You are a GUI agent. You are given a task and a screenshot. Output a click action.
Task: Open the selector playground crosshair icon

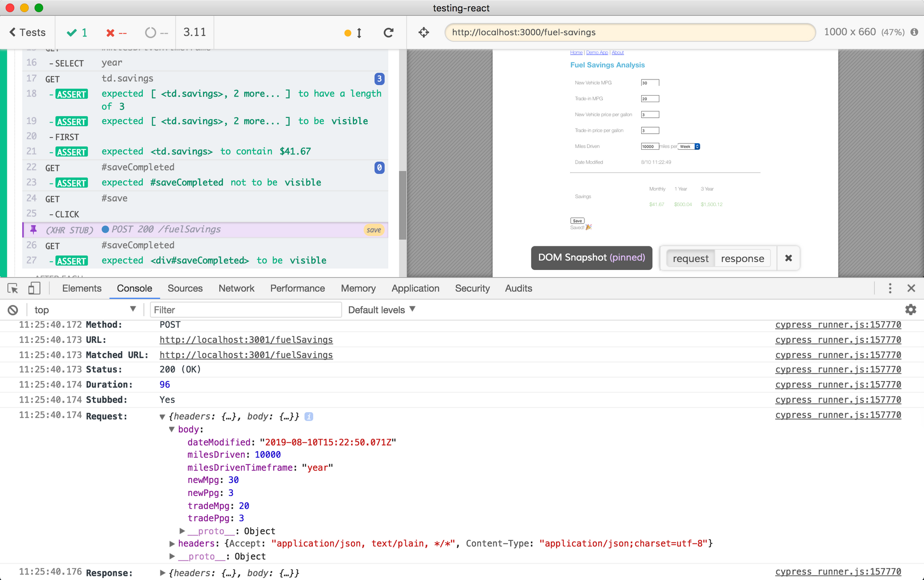click(424, 32)
